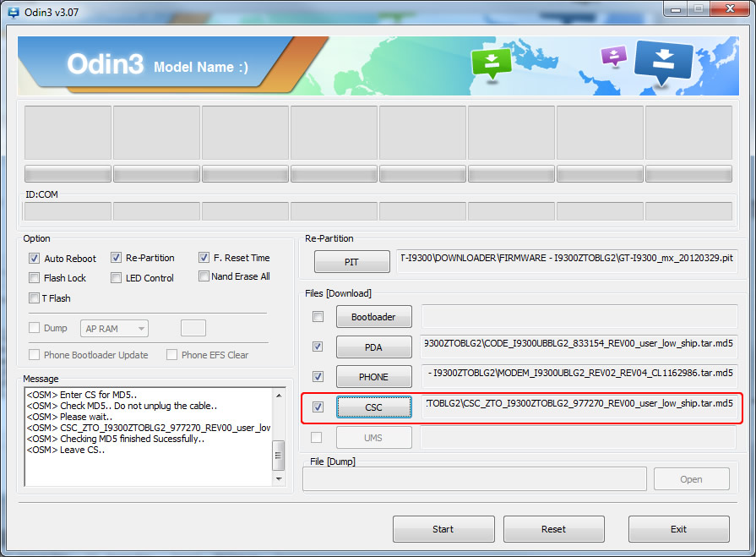Click the "Model Name :)" banner text
The height and width of the screenshot is (557, 756).
(x=201, y=67)
